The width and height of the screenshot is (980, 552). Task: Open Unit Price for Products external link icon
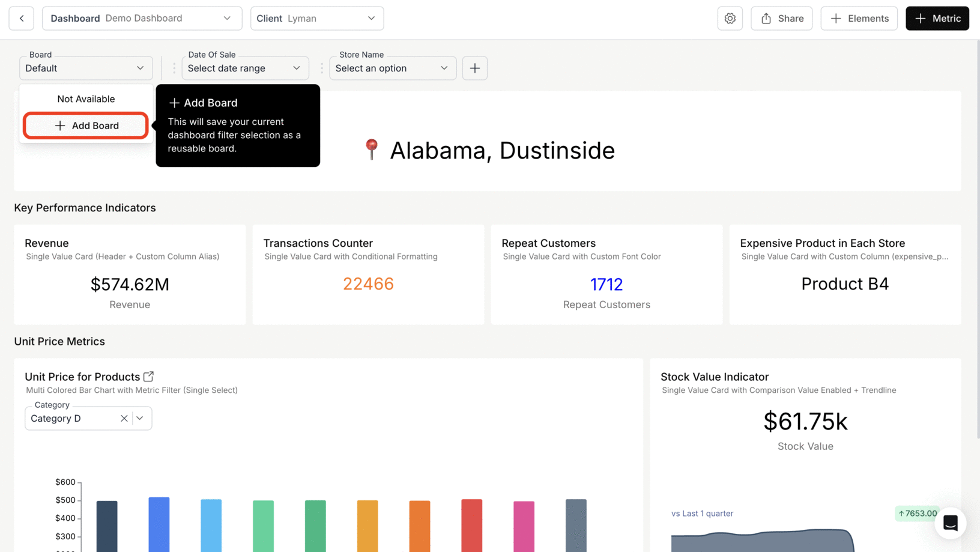[x=148, y=377]
